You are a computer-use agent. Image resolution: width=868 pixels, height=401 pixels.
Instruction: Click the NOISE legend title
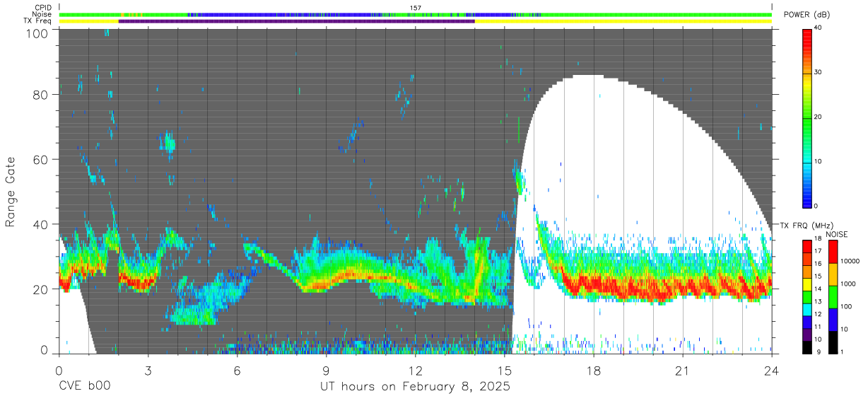pos(835,234)
